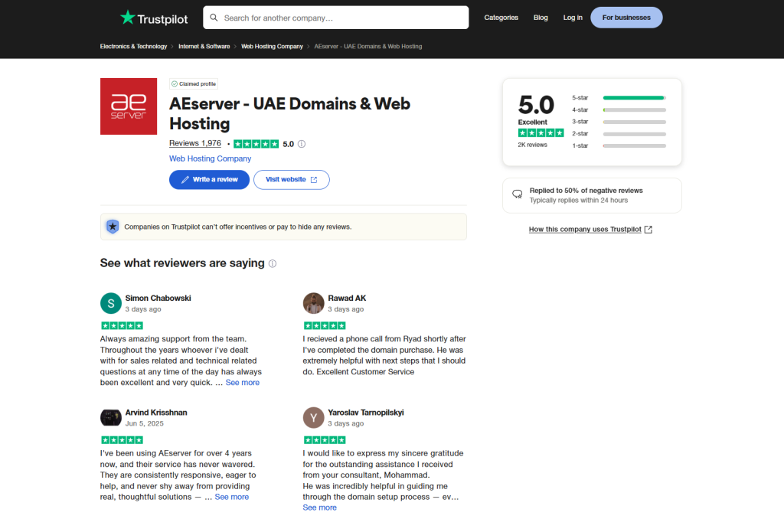
Task: Select the pencil icon in Write a review
Action: [185, 179]
